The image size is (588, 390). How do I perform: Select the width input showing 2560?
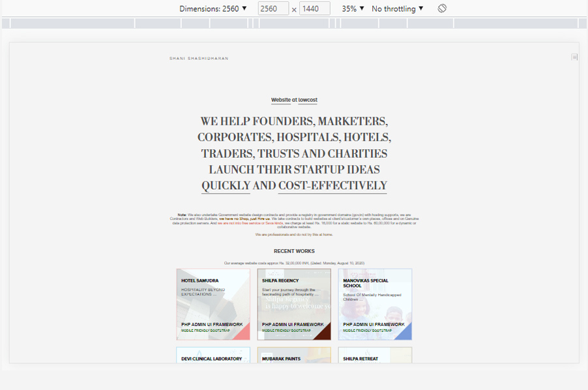pyautogui.click(x=273, y=8)
